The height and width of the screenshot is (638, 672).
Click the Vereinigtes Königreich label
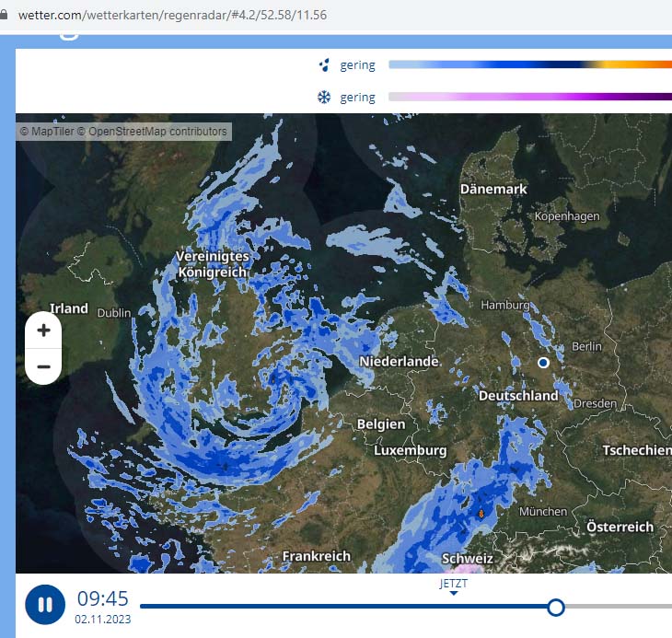coord(212,264)
